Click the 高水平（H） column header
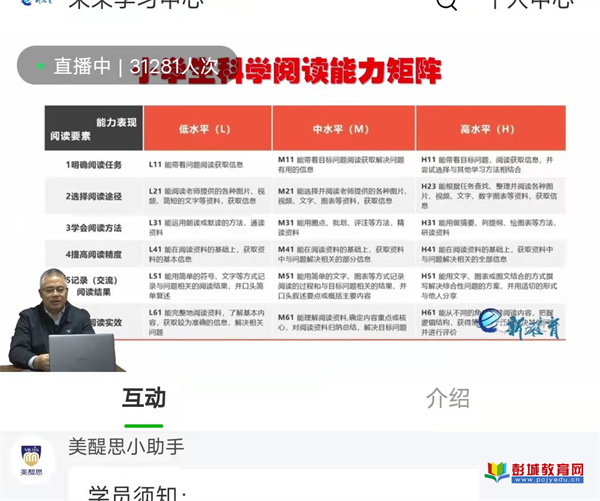The height and width of the screenshot is (501, 600). 491,128
